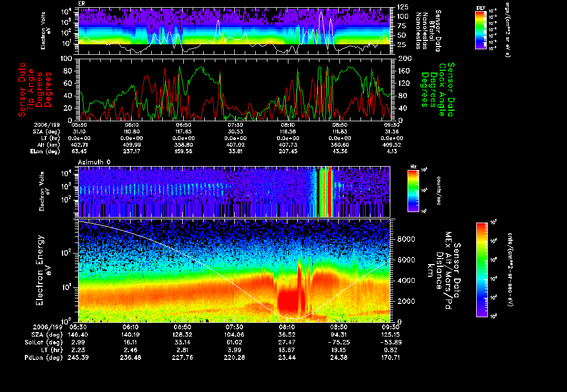Viewport: 567px width, 392px height.
Task: Click SolLat value -53.89
Action: tap(391, 342)
